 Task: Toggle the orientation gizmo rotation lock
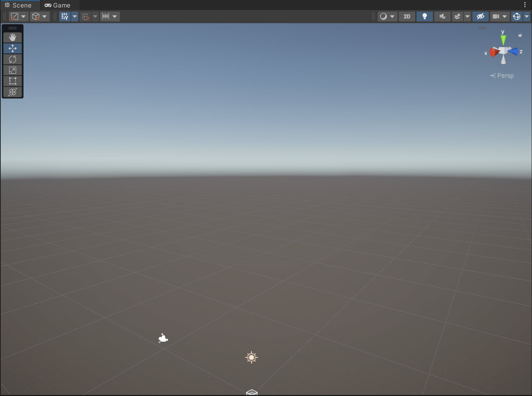click(520, 35)
